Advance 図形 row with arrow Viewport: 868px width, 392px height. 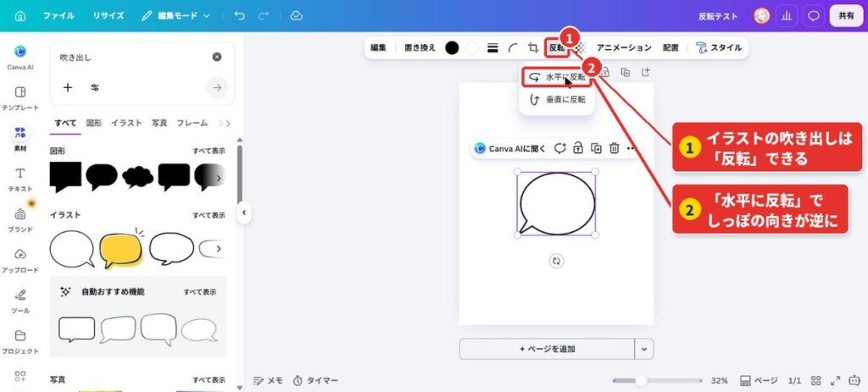(219, 178)
